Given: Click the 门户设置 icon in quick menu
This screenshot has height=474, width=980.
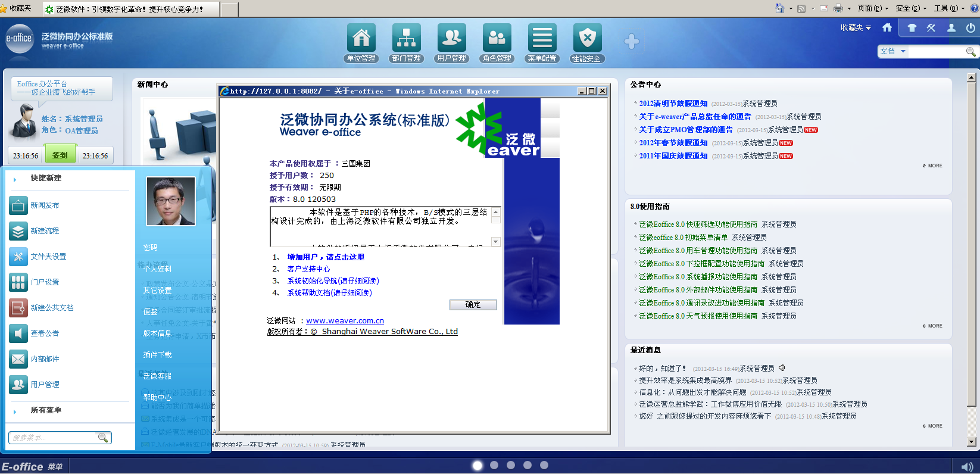Looking at the screenshot, I should [18, 282].
